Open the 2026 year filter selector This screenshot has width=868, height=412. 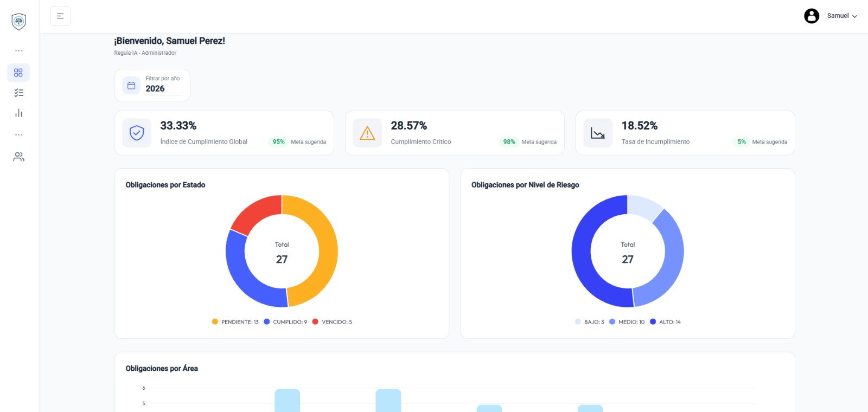click(163, 88)
